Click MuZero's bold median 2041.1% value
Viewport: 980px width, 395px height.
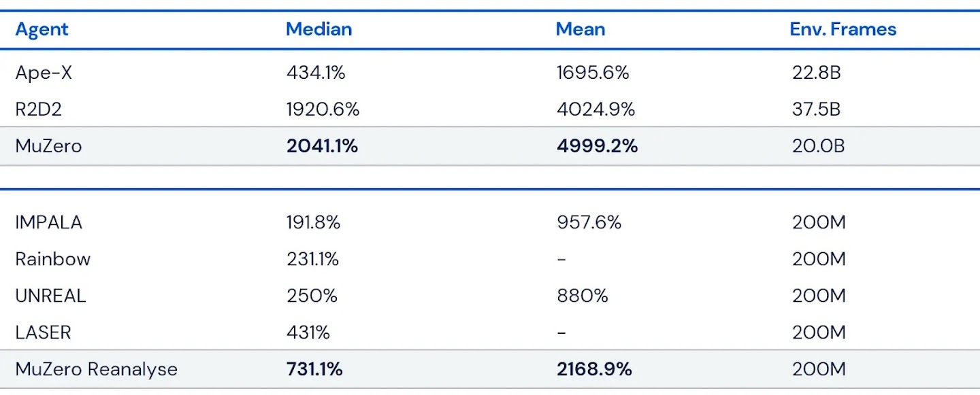coord(322,146)
